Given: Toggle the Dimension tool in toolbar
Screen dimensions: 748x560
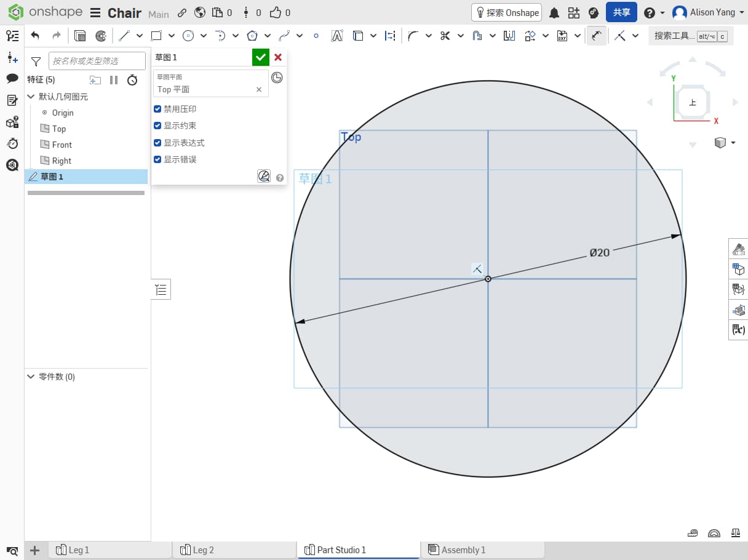Looking at the screenshot, I should coord(596,36).
